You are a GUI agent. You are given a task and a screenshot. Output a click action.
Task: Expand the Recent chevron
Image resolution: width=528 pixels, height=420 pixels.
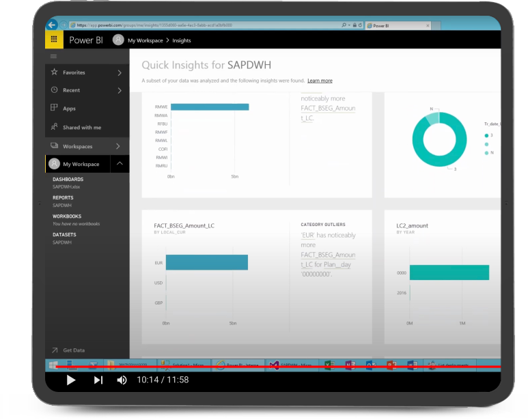click(120, 90)
